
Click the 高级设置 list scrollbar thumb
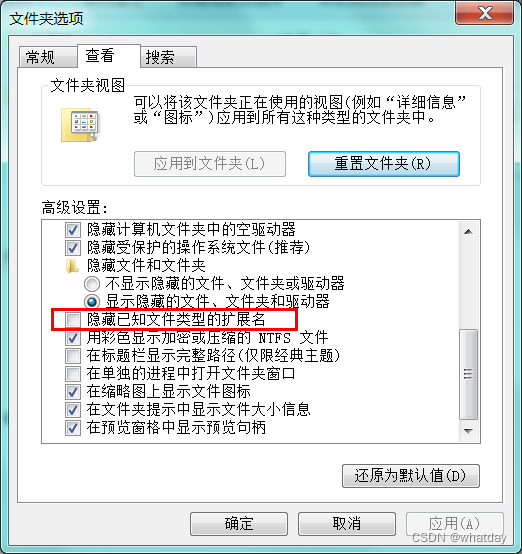pyautogui.click(x=469, y=374)
